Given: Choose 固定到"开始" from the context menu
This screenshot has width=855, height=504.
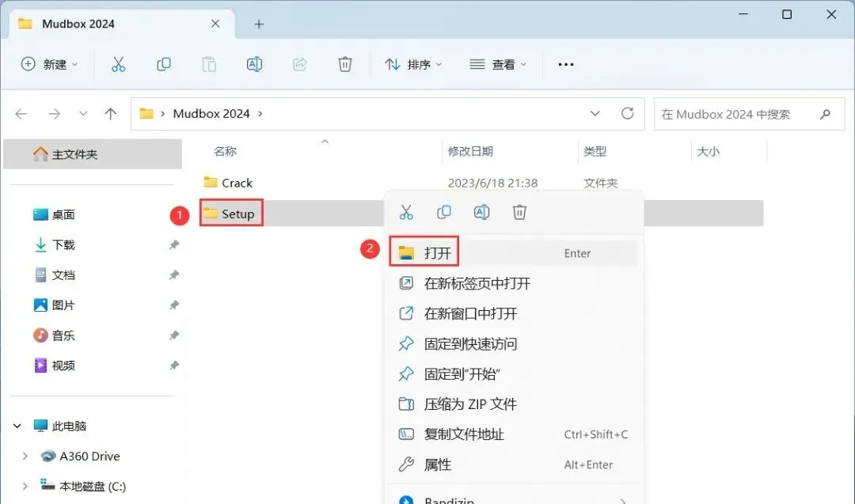Looking at the screenshot, I should tap(514, 373).
